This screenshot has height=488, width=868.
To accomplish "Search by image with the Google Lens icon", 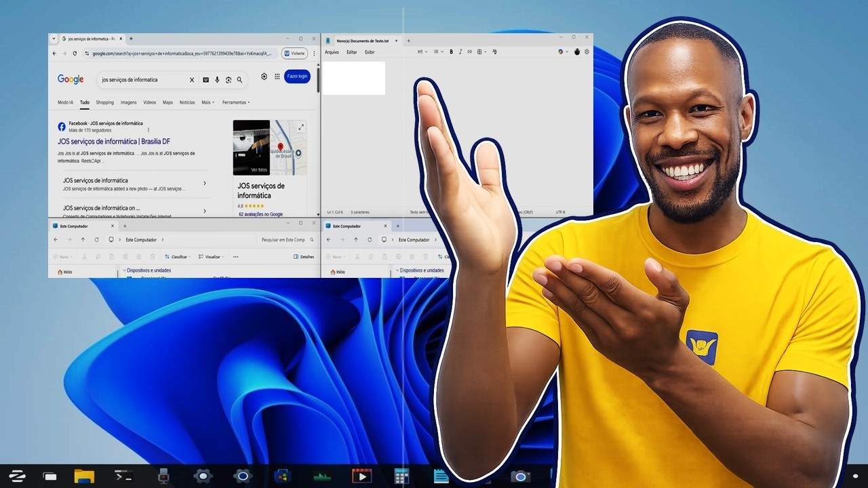I will tap(229, 79).
